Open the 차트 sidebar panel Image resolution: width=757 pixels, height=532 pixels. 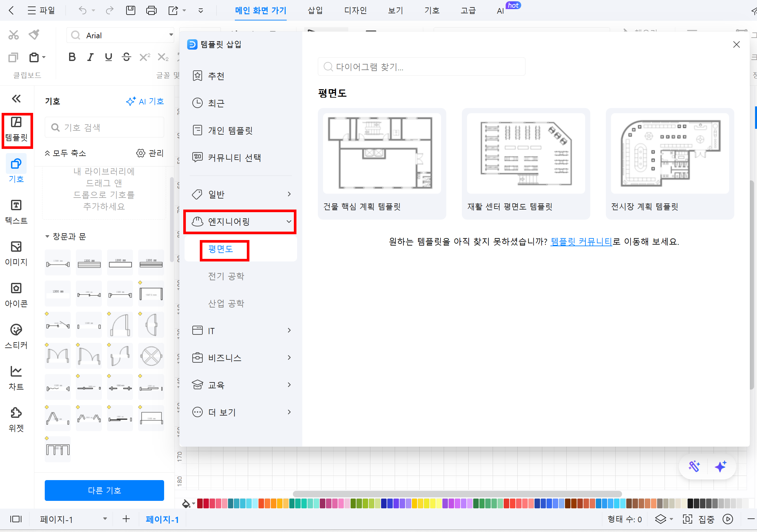tap(16, 378)
